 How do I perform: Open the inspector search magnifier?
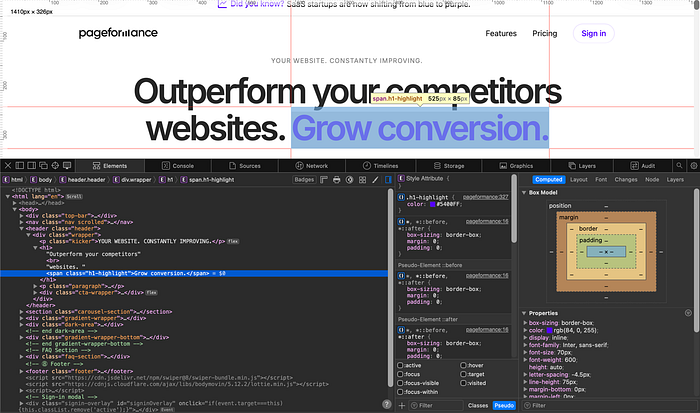click(679, 166)
